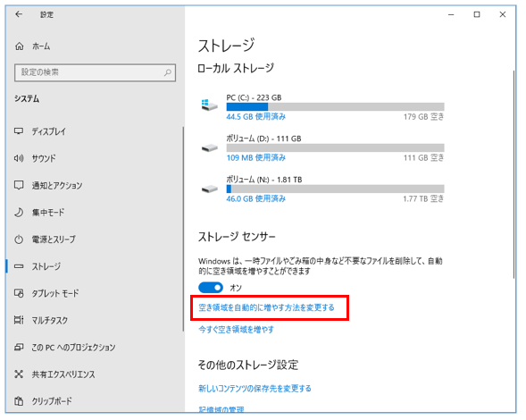Click link 今すぐ空き領域を増やす
The width and height of the screenshot is (526, 420).
pyautogui.click(x=236, y=330)
